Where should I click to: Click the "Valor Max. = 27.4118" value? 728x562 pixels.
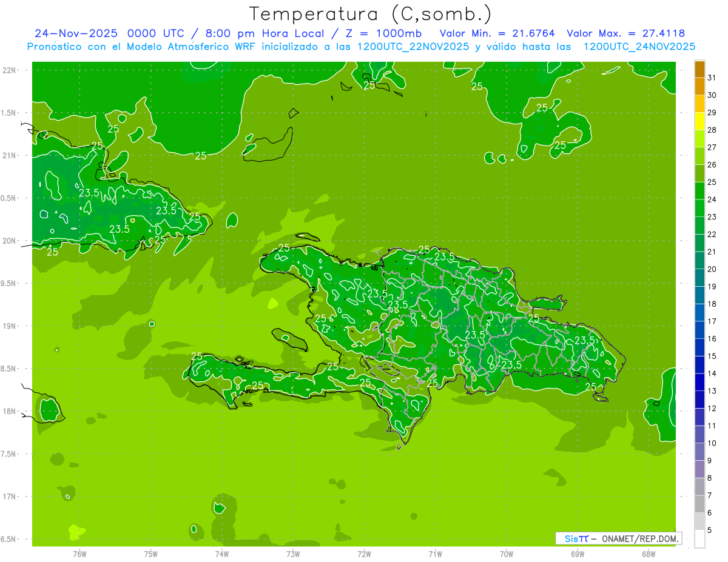pos(625,33)
